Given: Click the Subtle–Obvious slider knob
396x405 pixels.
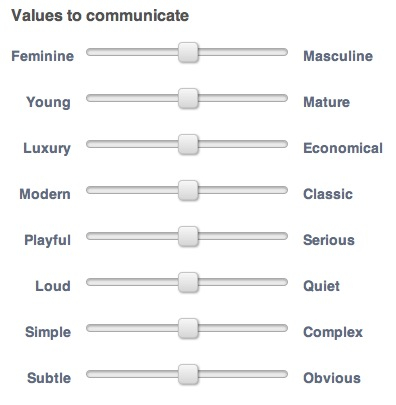Looking at the screenshot, I should [x=188, y=374].
